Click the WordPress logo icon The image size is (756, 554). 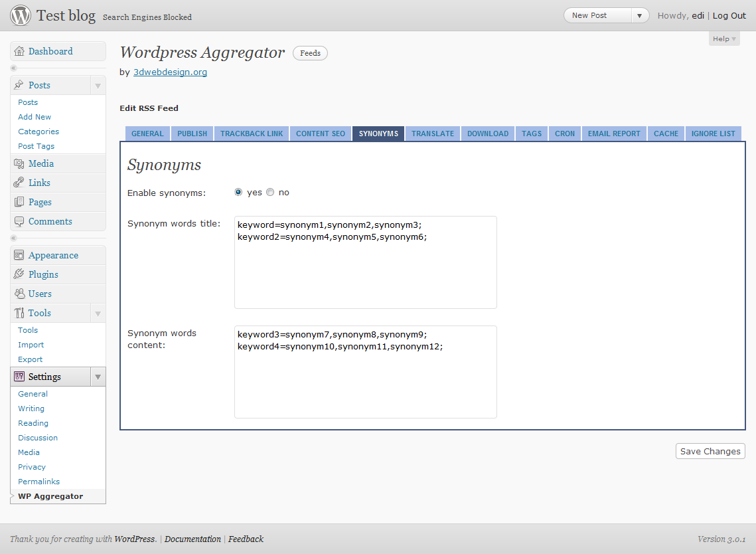coord(21,15)
